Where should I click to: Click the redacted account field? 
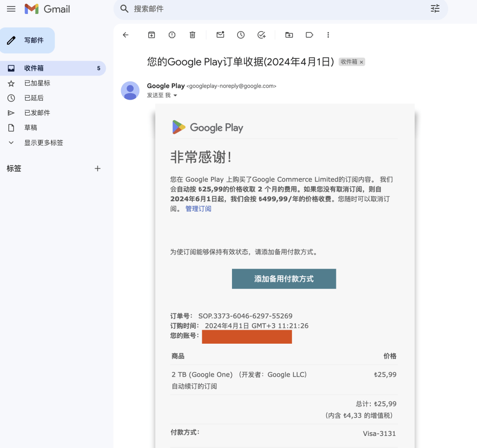(247, 337)
